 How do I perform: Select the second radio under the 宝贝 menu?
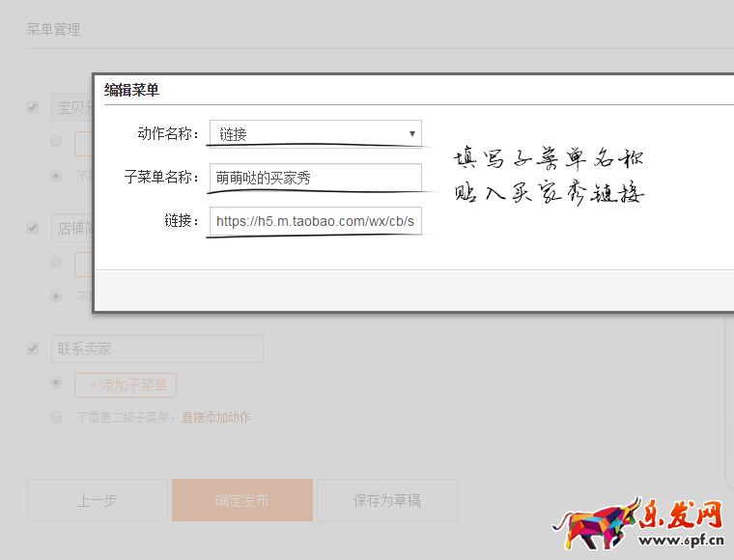pos(56,176)
